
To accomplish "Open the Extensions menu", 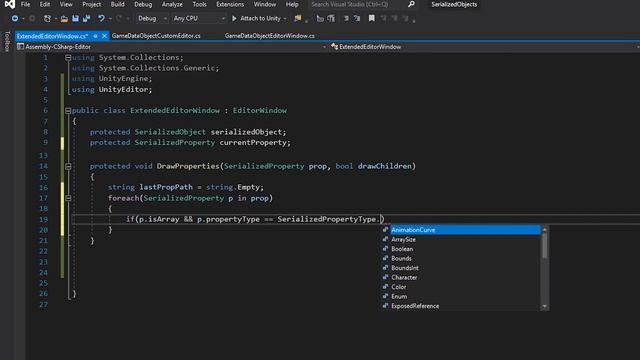I will (230, 4).
